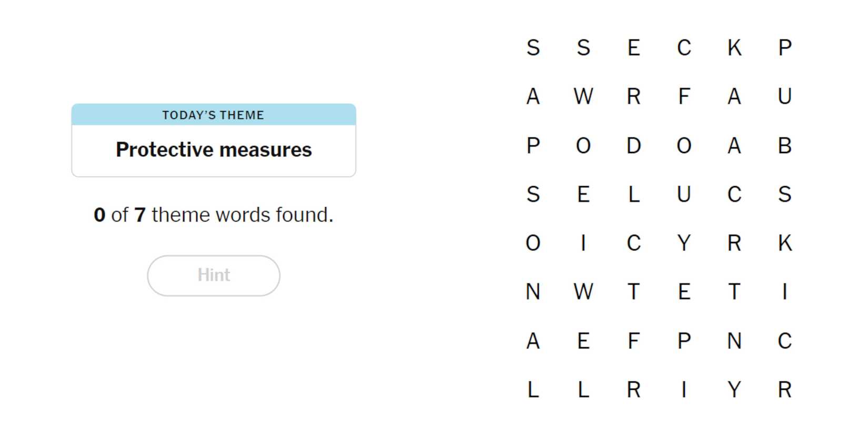Viewport: 868px width, 434px height.
Task: Pick the W between N and T
Action: click(x=583, y=292)
